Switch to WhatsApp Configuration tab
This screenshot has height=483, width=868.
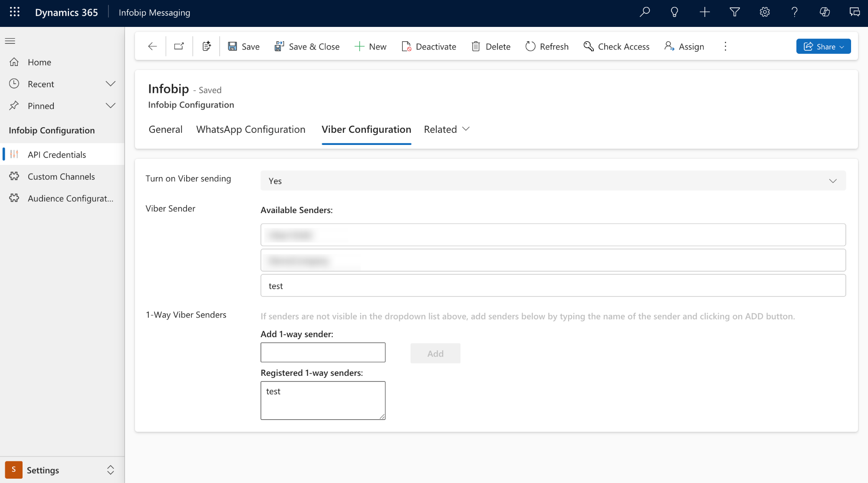(251, 129)
